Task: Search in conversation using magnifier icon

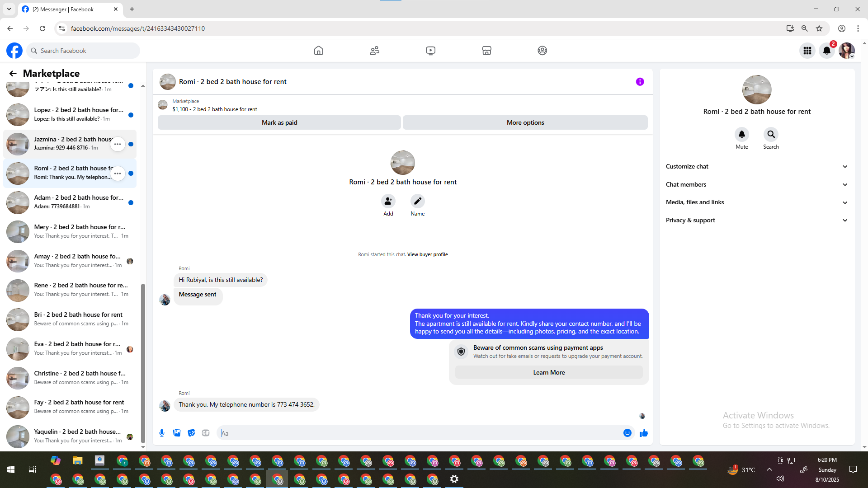Action: [x=771, y=134]
